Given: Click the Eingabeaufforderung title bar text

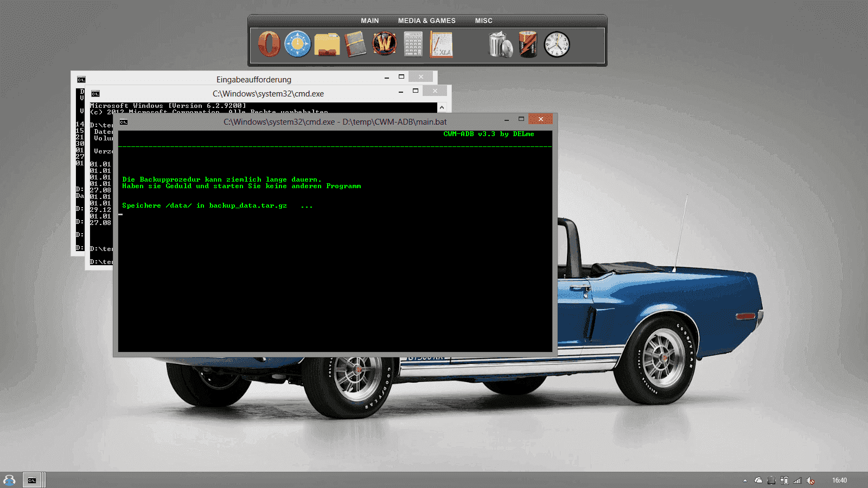Looking at the screenshot, I should [254, 80].
